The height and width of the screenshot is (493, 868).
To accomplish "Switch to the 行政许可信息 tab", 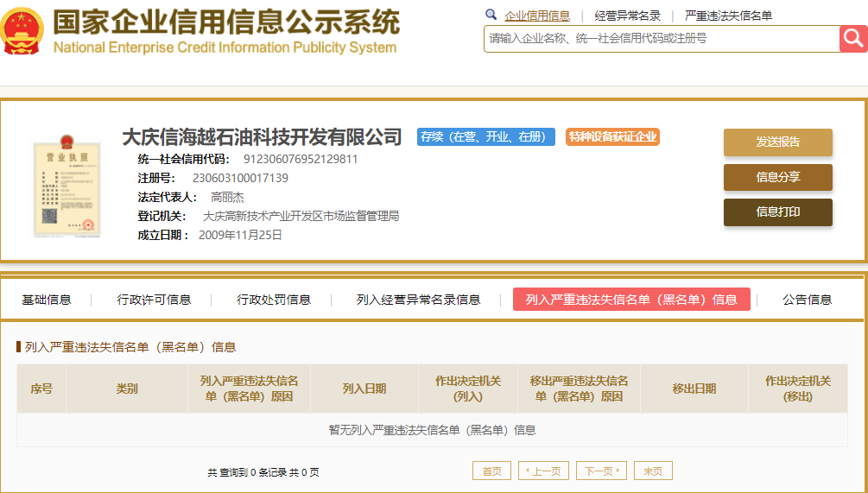I will (154, 300).
